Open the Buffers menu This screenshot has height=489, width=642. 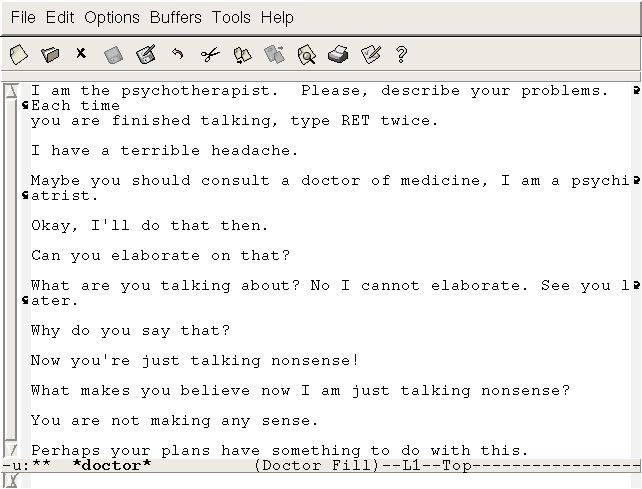[x=175, y=17]
